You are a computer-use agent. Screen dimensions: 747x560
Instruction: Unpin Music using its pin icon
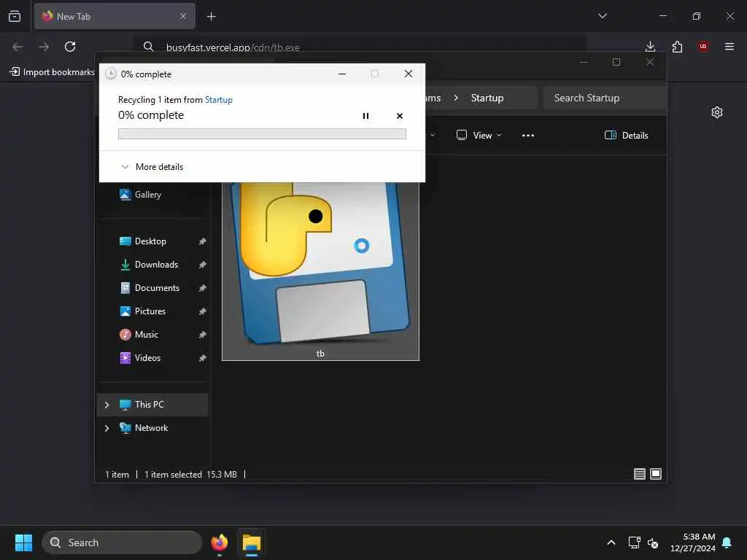click(x=203, y=335)
